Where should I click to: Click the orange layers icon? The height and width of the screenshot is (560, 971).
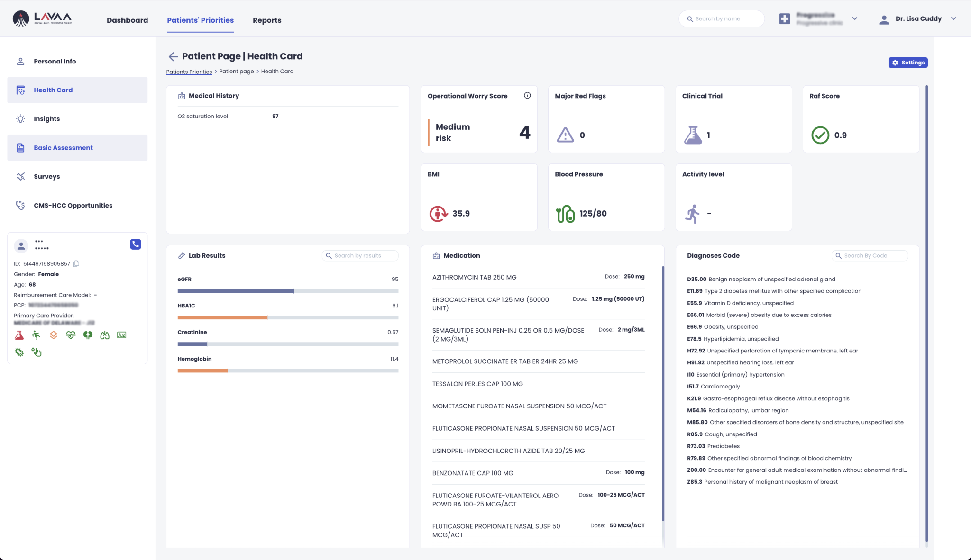click(54, 335)
